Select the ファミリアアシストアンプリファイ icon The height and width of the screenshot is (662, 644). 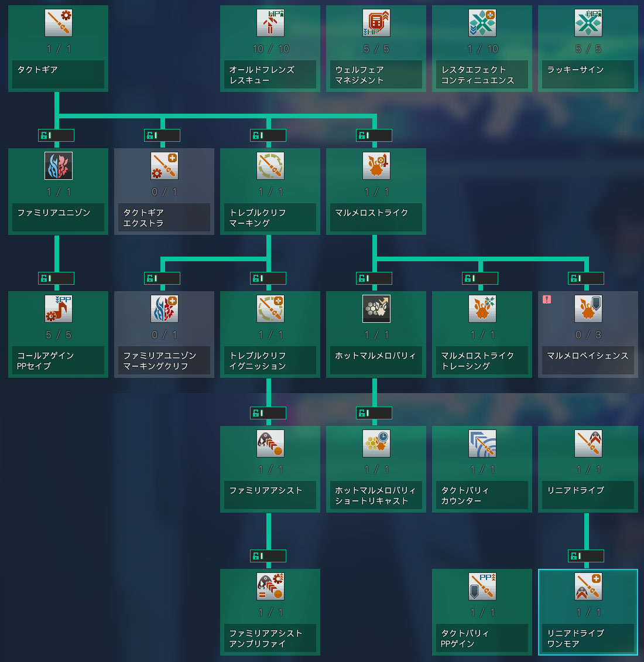[270, 586]
